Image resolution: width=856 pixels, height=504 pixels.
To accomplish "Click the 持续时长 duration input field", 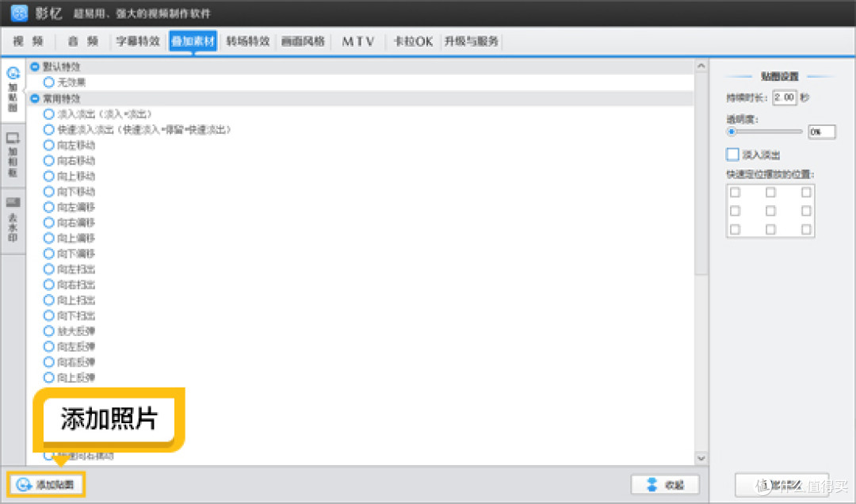I will tap(785, 97).
